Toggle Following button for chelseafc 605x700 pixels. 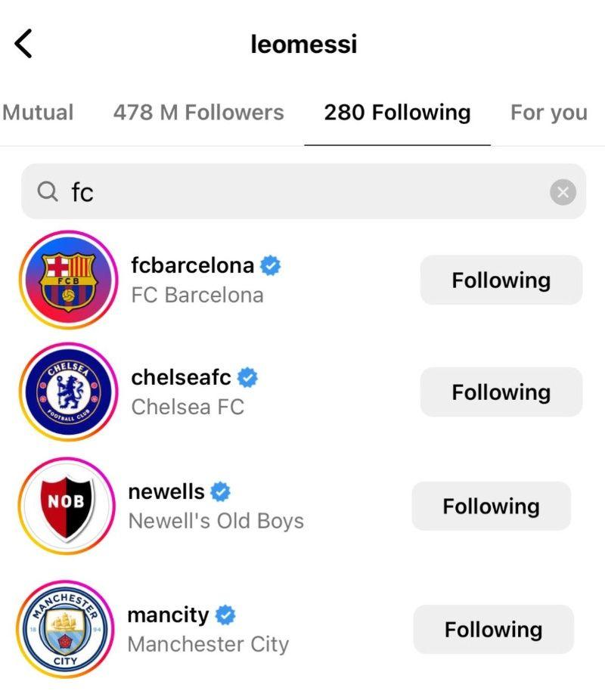click(x=501, y=392)
